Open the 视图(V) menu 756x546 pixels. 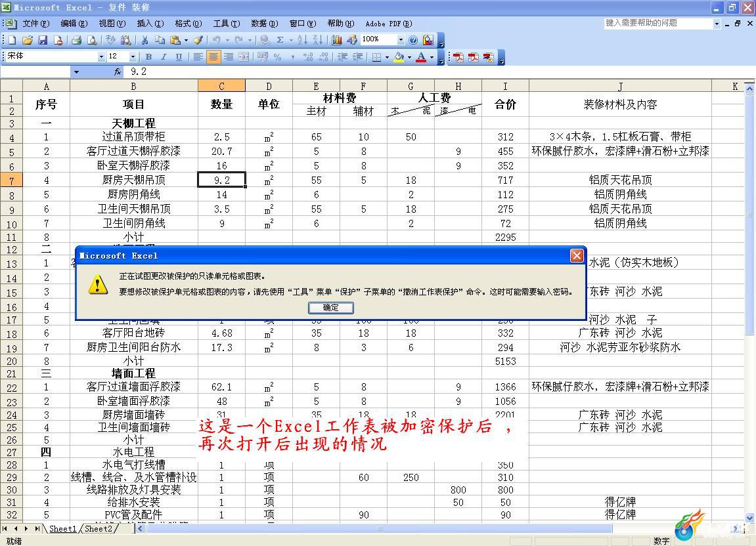(112, 24)
